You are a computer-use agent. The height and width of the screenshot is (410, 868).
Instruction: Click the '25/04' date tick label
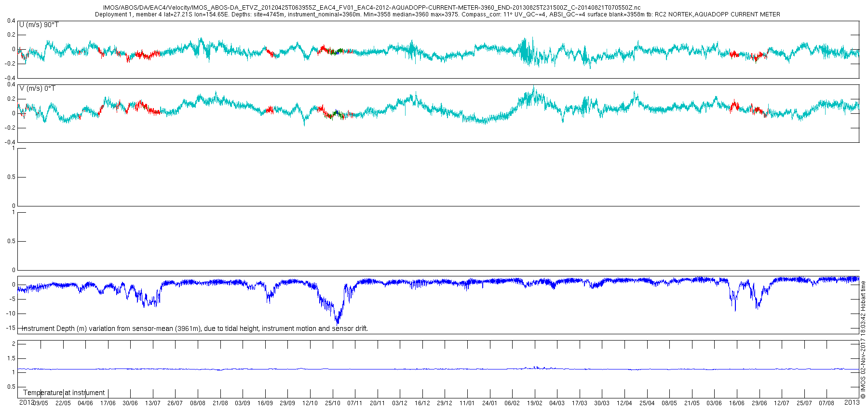click(x=647, y=403)
